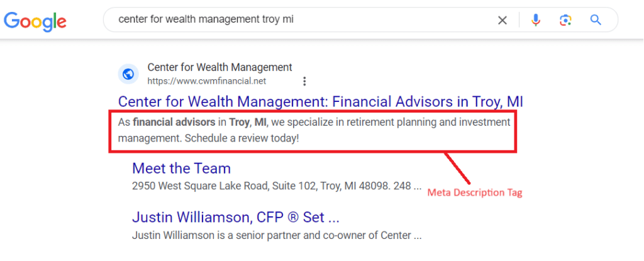Open the Meet the Team sitelink

click(181, 169)
